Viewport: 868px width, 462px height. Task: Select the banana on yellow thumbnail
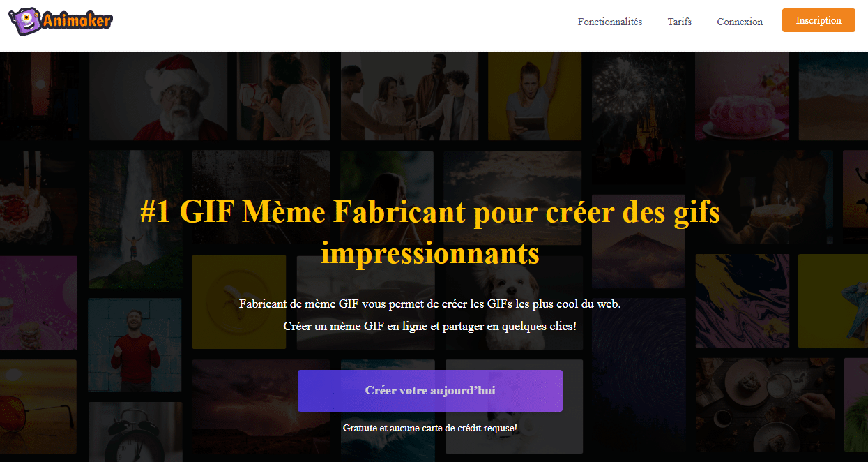238,301
